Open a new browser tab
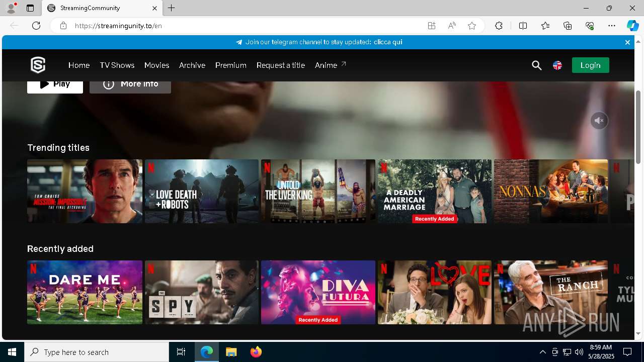Image resolution: width=644 pixels, height=362 pixels. click(172, 8)
